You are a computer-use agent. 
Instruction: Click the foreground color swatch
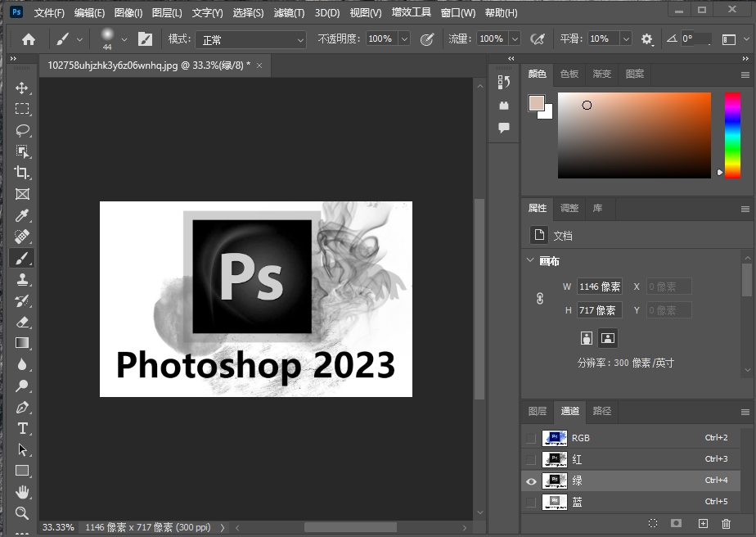(x=536, y=103)
